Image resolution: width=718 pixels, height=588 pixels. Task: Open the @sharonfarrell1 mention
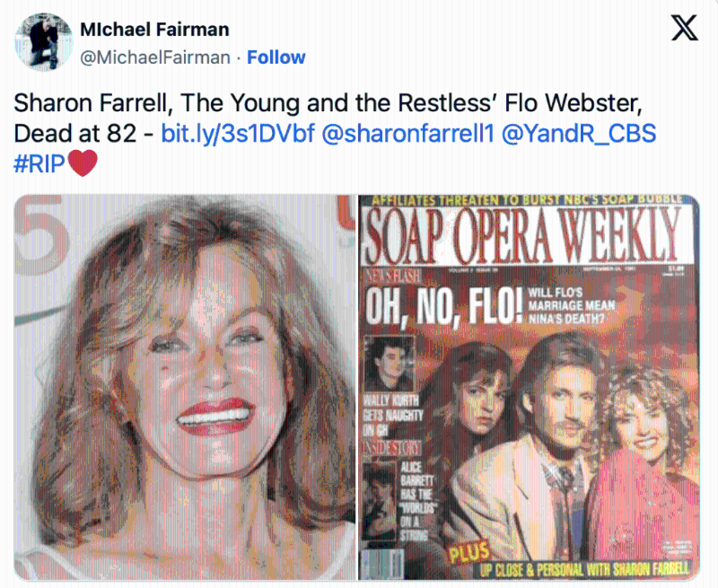(408, 133)
